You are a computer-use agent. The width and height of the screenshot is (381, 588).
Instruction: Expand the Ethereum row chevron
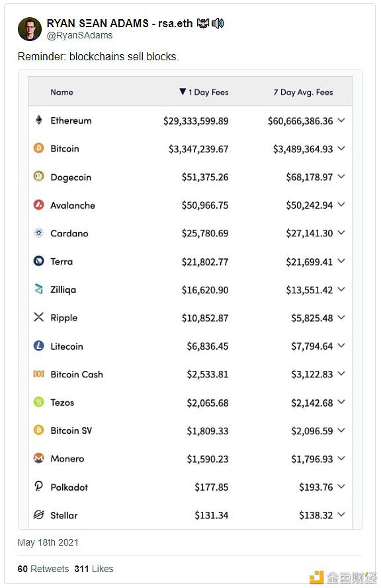pos(341,121)
